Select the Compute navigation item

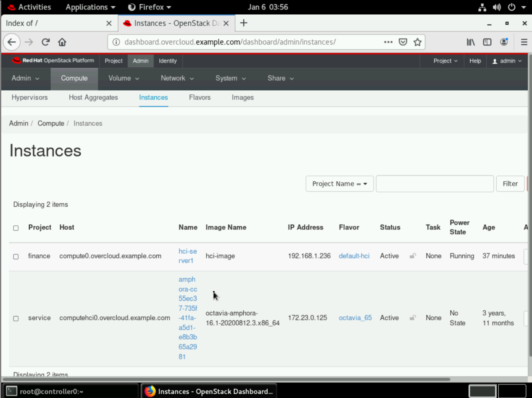74,78
